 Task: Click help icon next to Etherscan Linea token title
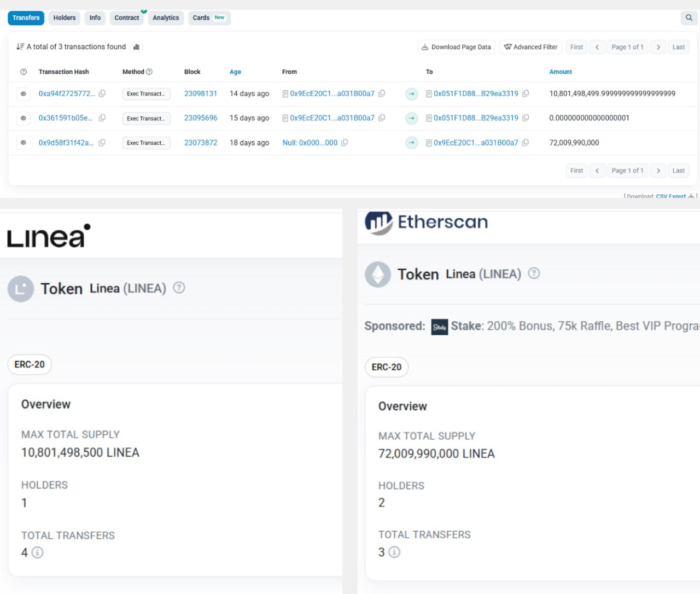coord(534,273)
